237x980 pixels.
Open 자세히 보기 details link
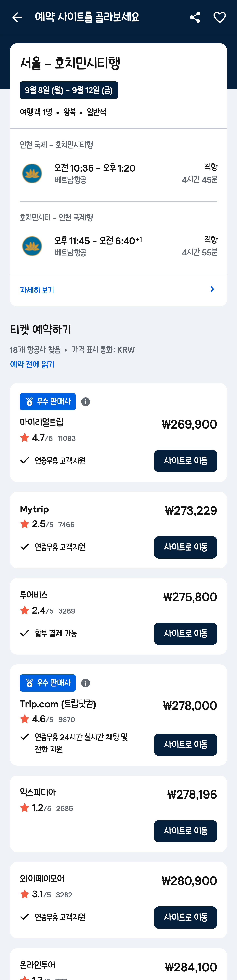coord(37,290)
